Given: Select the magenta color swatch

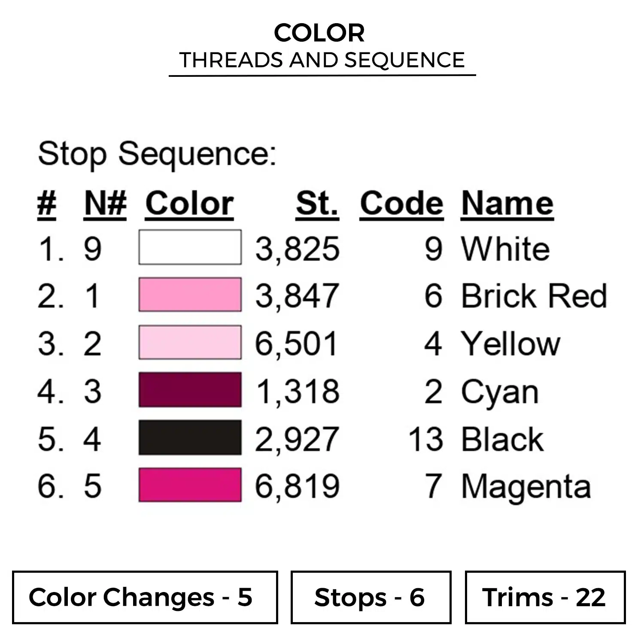Looking at the screenshot, I should [190, 485].
